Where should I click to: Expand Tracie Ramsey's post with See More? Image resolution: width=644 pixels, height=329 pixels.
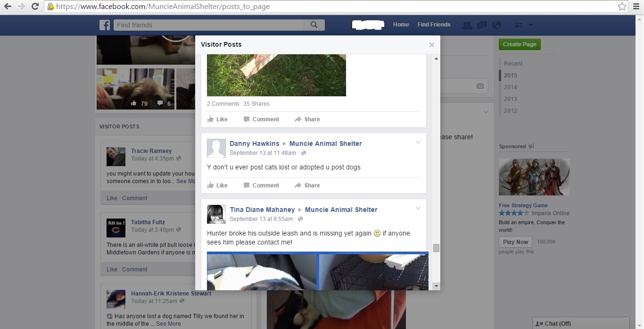point(186,181)
